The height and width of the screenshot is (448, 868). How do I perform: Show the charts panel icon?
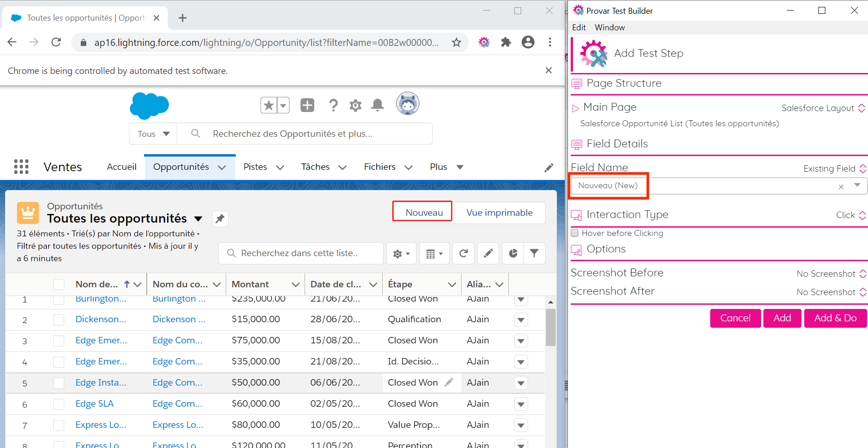tap(513, 253)
